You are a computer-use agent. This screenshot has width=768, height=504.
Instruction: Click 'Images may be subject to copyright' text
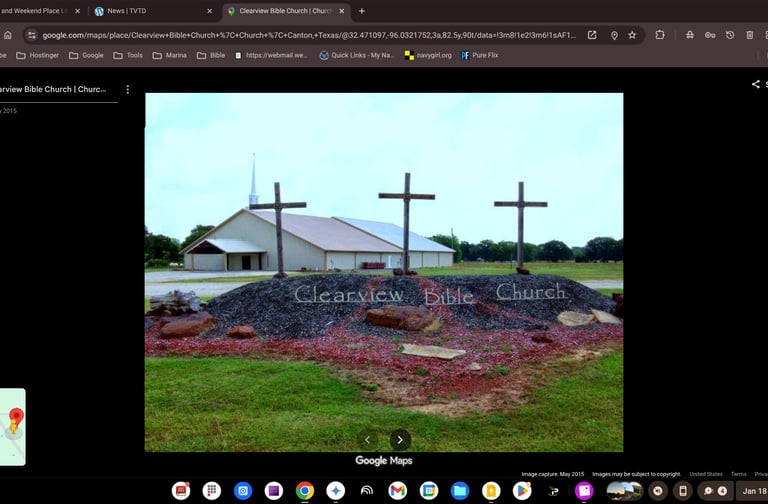636,474
